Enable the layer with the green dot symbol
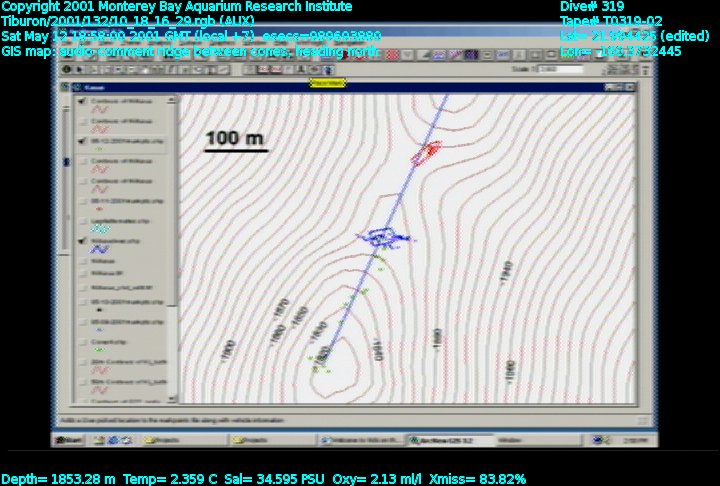The width and height of the screenshot is (720, 486). tap(82, 339)
